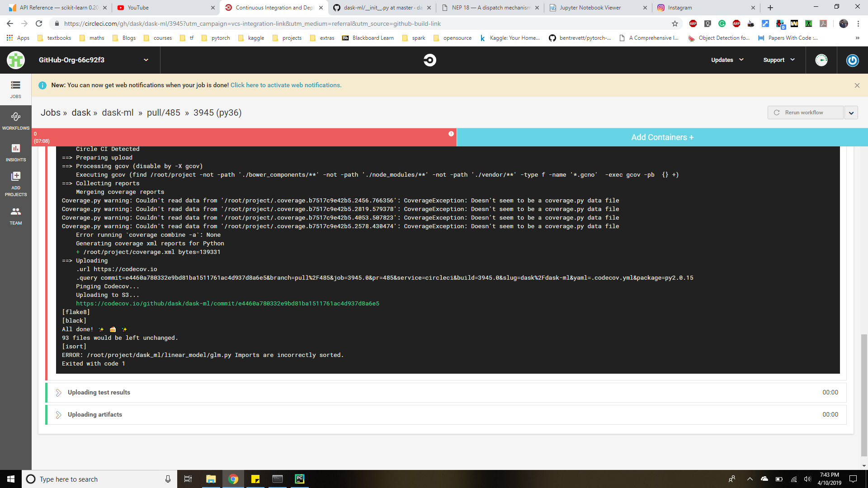Open the codecov.io commit link
The width and height of the screenshot is (868, 488).
tap(227, 304)
